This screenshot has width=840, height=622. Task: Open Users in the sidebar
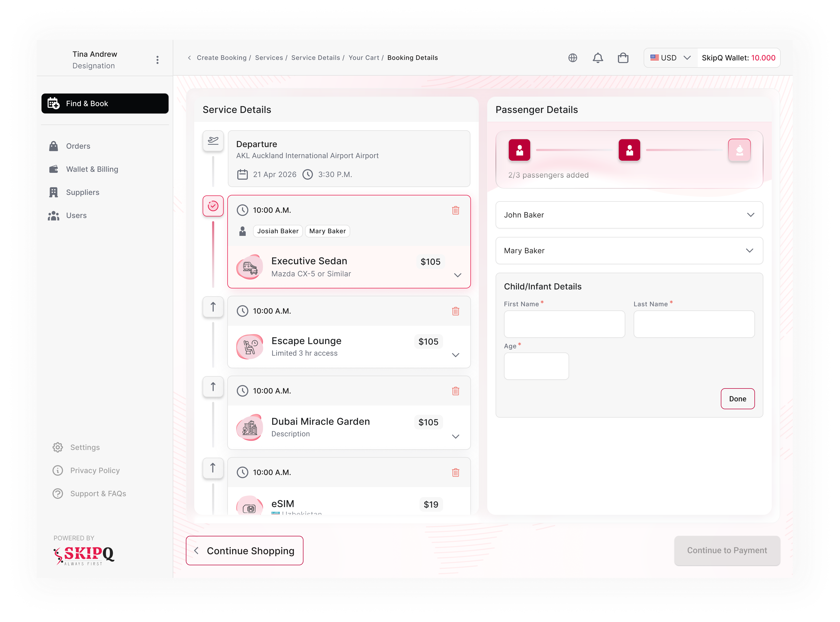click(x=68, y=215)
